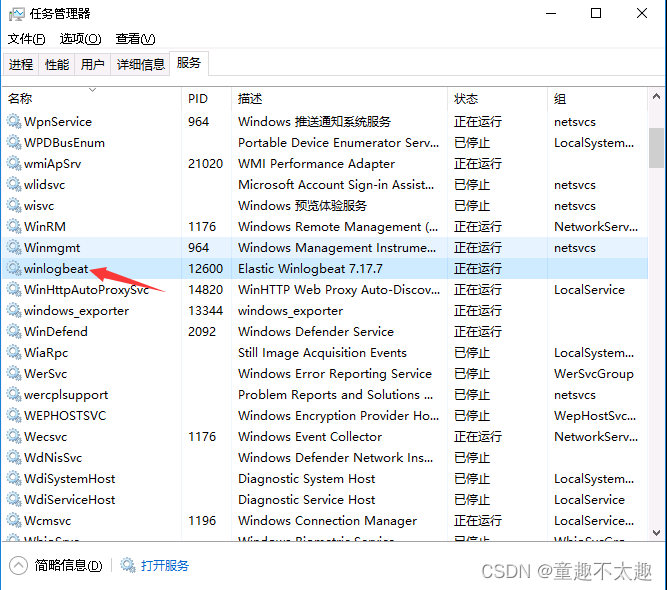Select the WinHttpAutoProxySvc service name
The height and width of the screenshot is (590, 667).
[x=86, y=290]
